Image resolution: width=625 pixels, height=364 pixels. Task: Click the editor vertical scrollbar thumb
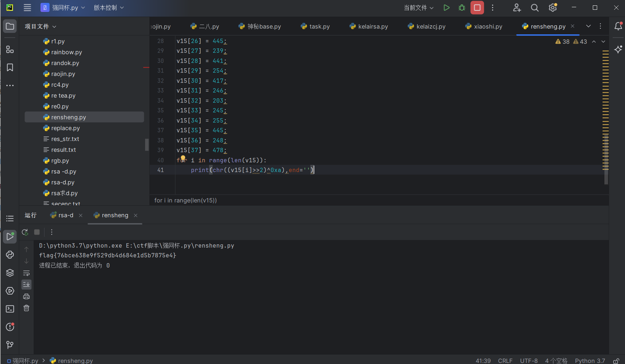[x=606, y=159]
